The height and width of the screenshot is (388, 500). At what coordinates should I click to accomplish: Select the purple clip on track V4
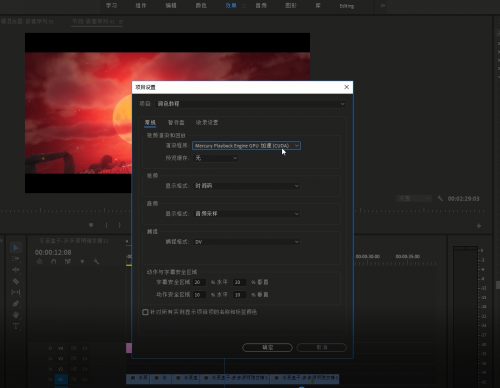point(129,348)
